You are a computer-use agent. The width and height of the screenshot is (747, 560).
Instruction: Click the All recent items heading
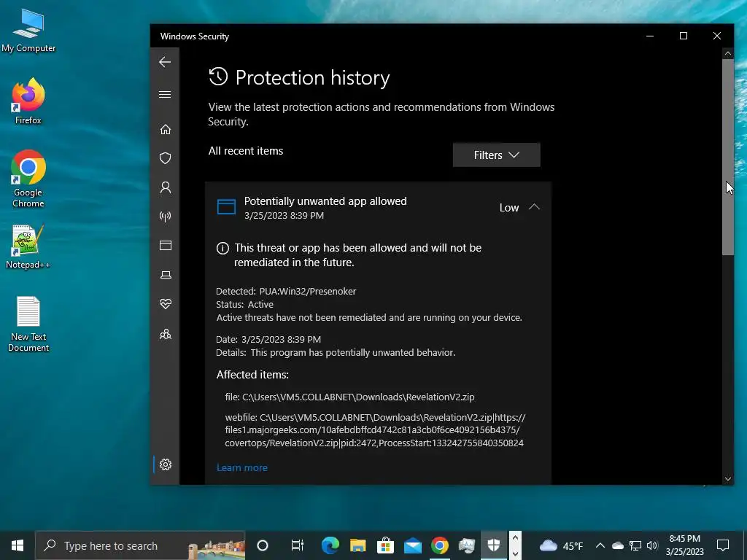(x=246, y=151)
